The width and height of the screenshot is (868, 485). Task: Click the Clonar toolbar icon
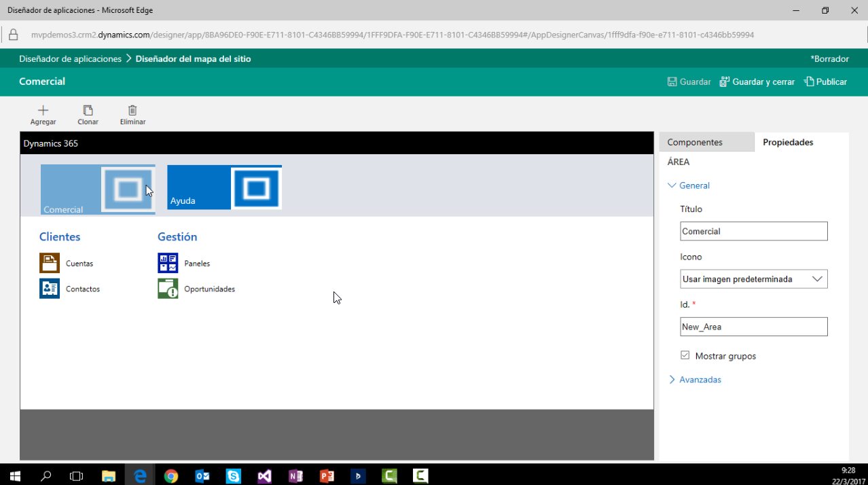[88, 110]
